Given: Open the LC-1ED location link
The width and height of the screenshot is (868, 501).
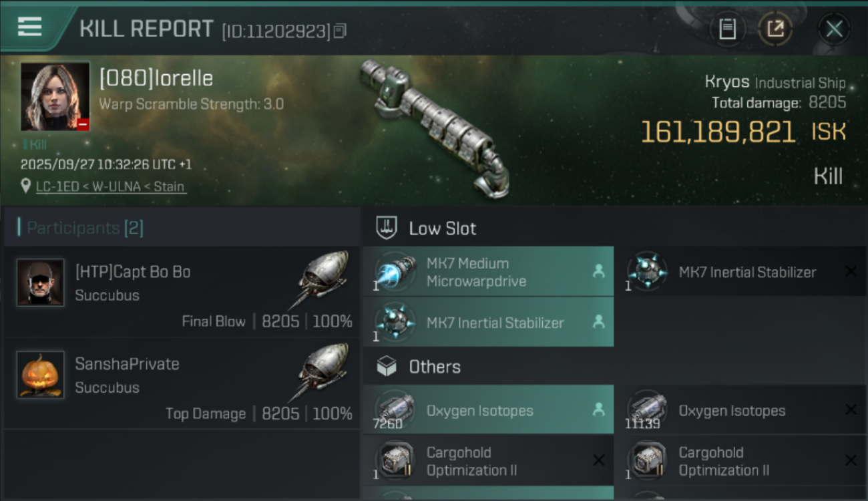Looking at the screenshot, I should pyautogui.click(x=111, y=187).
